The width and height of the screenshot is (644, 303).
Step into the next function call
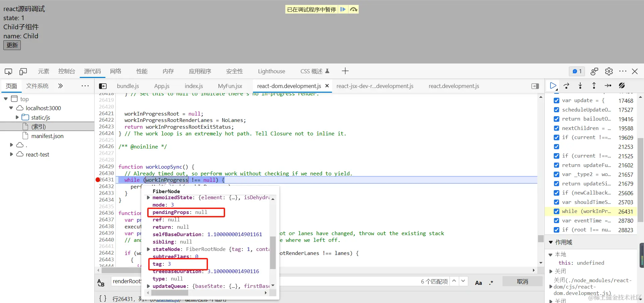(580, 86)
